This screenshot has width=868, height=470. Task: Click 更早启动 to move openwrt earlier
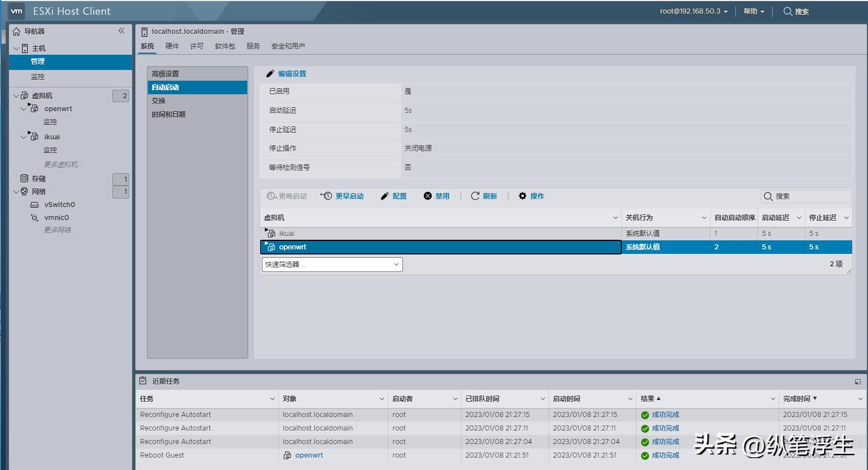tap(343, 196)
